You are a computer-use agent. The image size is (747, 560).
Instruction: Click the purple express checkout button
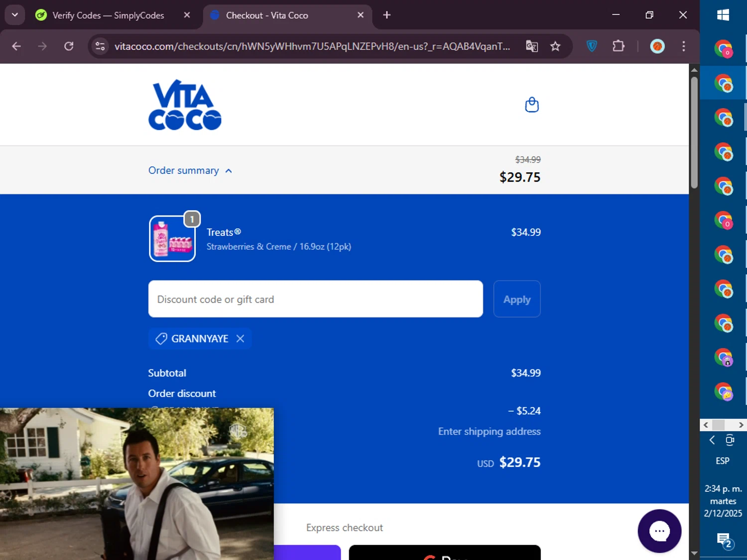tap(307, 553)
